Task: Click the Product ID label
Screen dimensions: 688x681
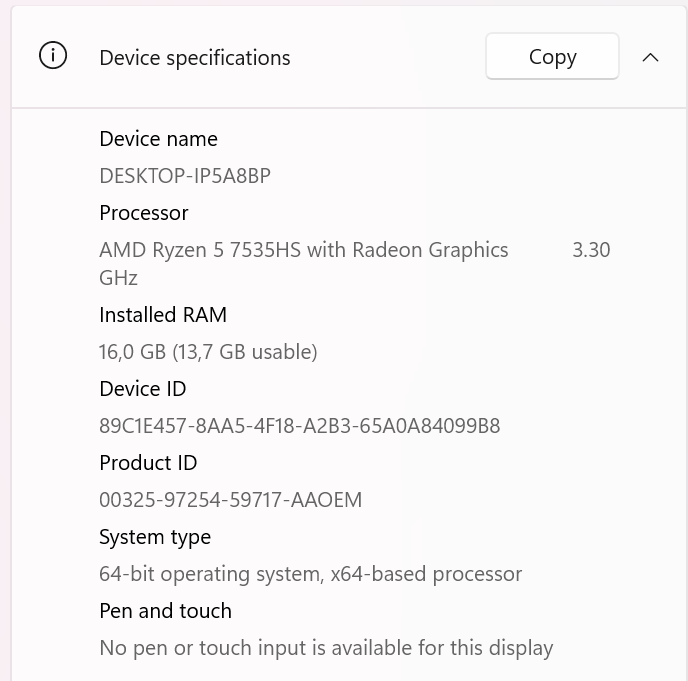Action: pyautogui.click(x=148, y=463)
